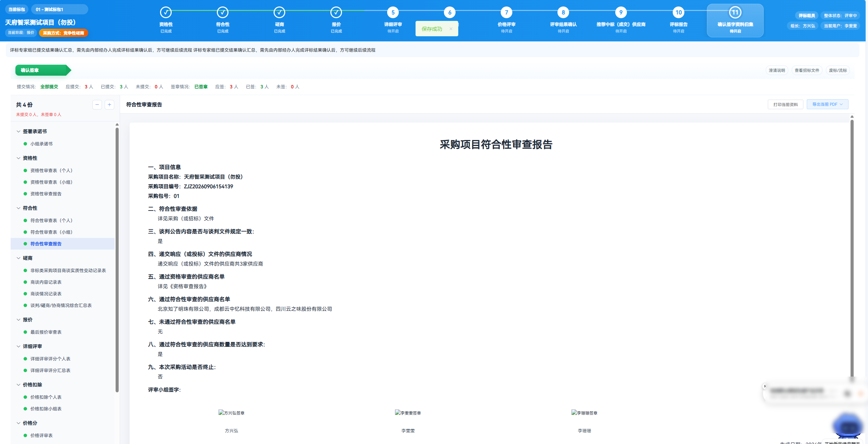This screenshot has width=868, height=444.
Task: Expand all with the plus icon
Action: click(109, 105)
